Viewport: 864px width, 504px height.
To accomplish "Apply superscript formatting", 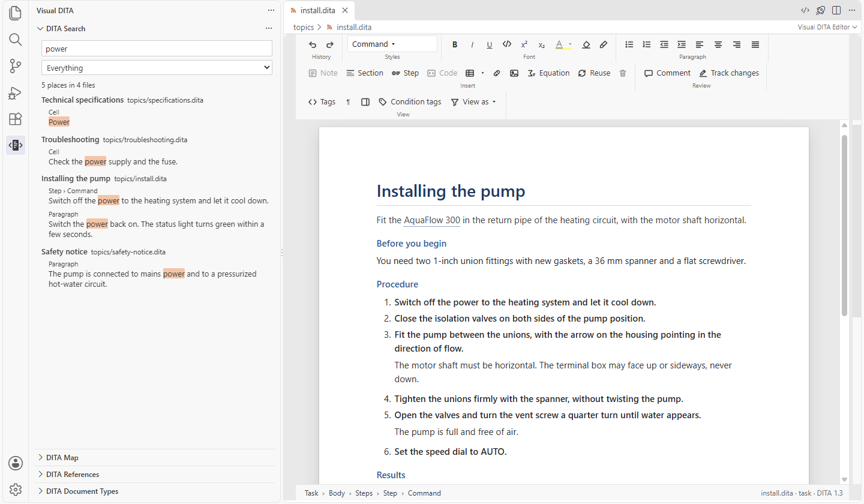I will (524, 44).
